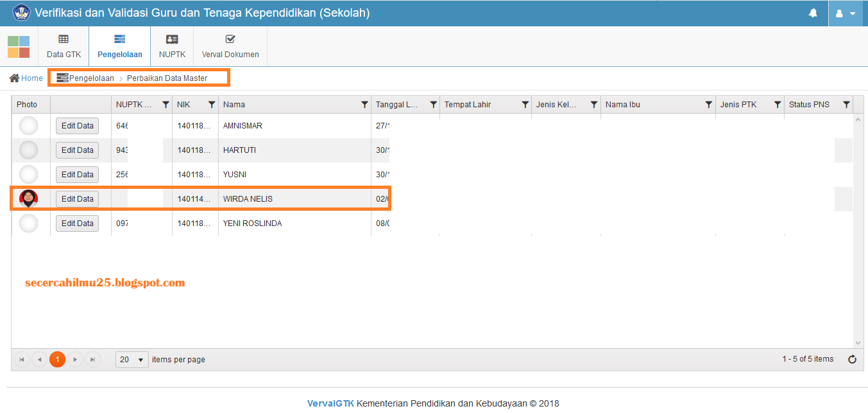The image size is (868, 413).
Task: Expand the items per page dropdown
Action: 132,360
